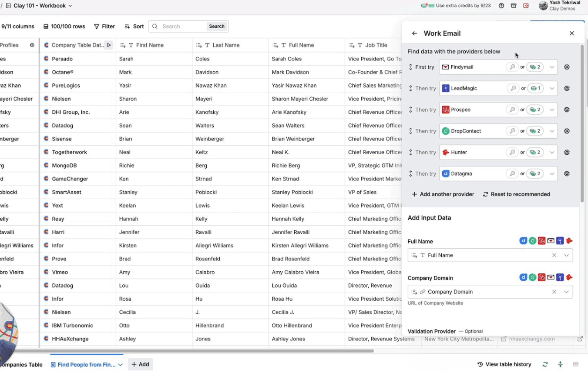Viewport: 588px width, 373px height.
Task: Select API key option for Hunter
Action: (x=512, y=152)
